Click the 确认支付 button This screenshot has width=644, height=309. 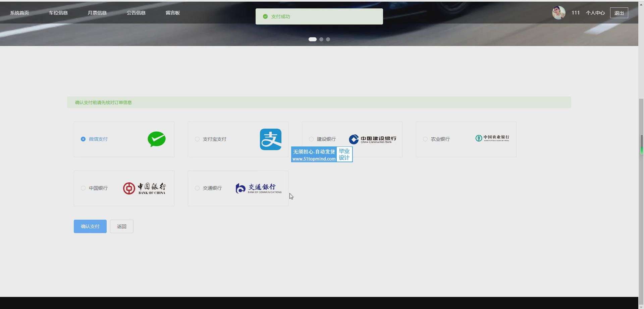(90, 226)
